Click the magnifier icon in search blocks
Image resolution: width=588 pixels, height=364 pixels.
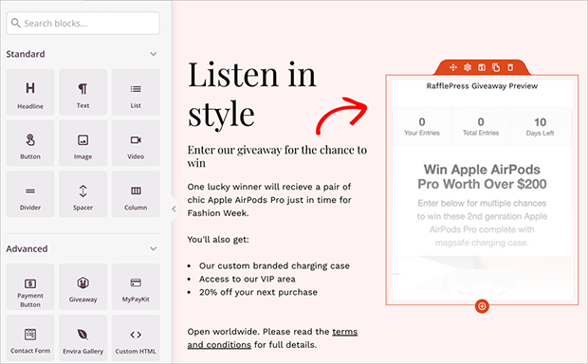click(x=16, y=24)
